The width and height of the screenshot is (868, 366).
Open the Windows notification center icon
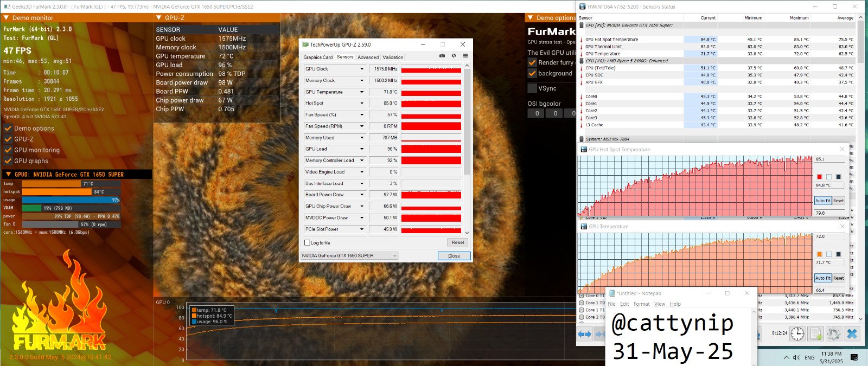click(854, 357)
